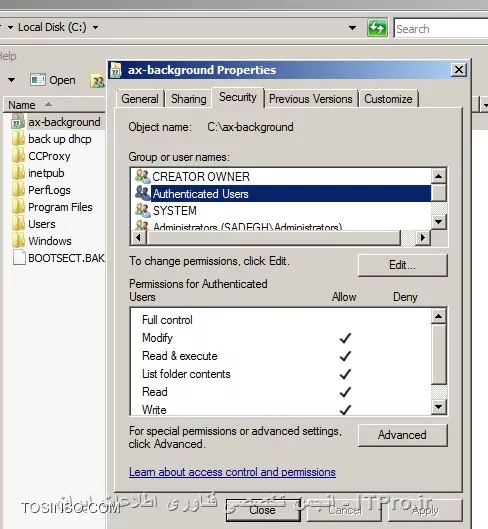This screenshot has width=488, height=529.
Task: Open the Customize tab
Action: (x=388, y=99)
